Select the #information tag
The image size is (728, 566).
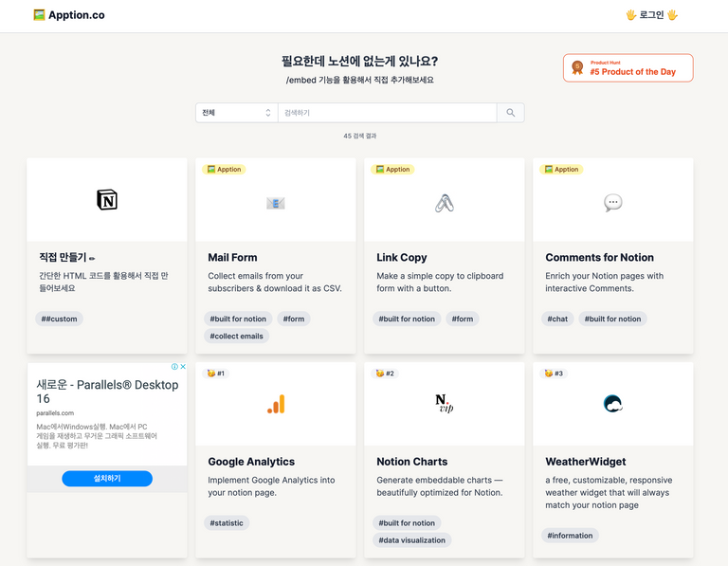570,536
